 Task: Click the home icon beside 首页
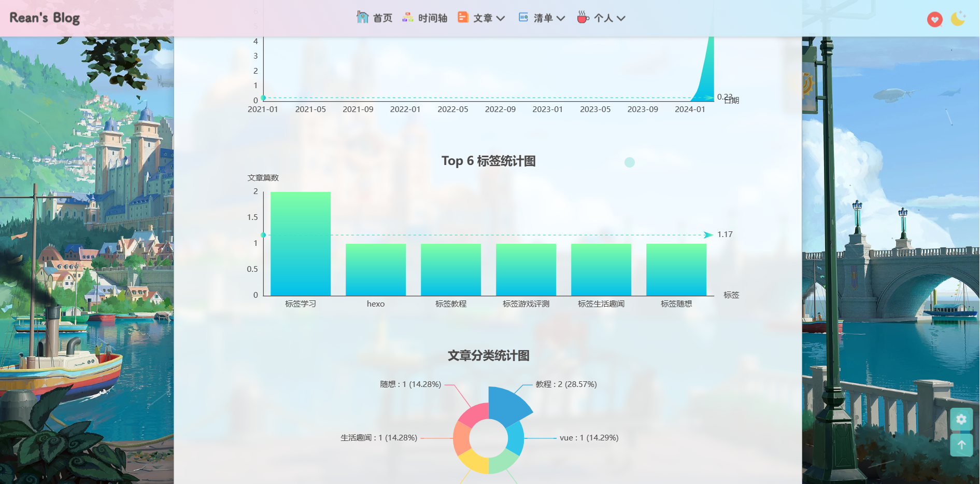362,17
